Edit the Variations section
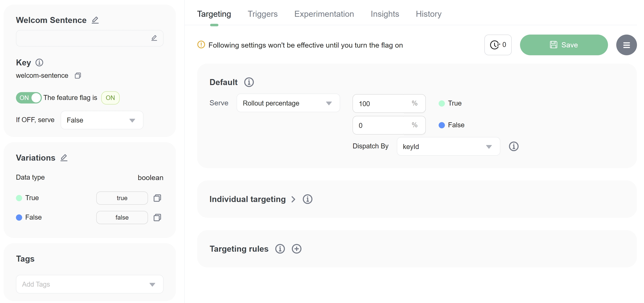This screenshot has height=303, width=644. [64, 158]
